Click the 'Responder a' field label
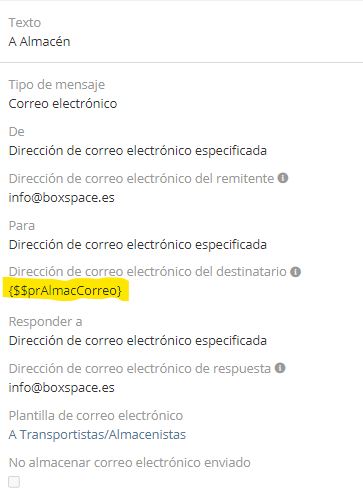Screen dimensions: 363x502 [x=45, y=322]
